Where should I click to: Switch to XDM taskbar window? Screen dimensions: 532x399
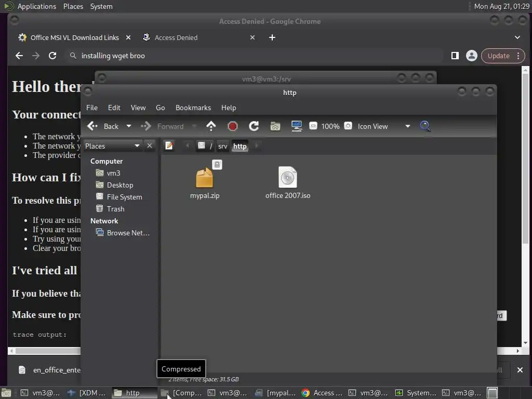click(x=87, y=393)
